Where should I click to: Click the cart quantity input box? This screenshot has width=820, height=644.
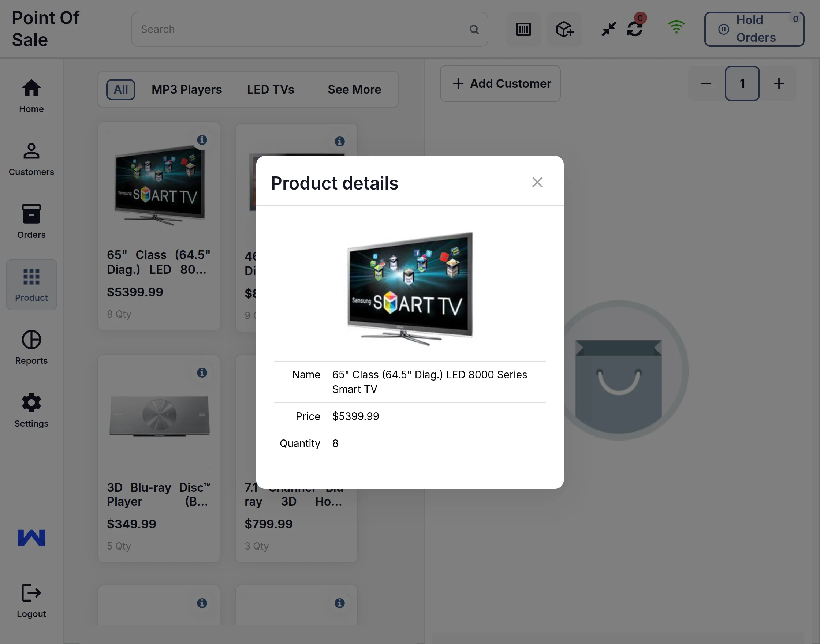[x=742, y=83]
